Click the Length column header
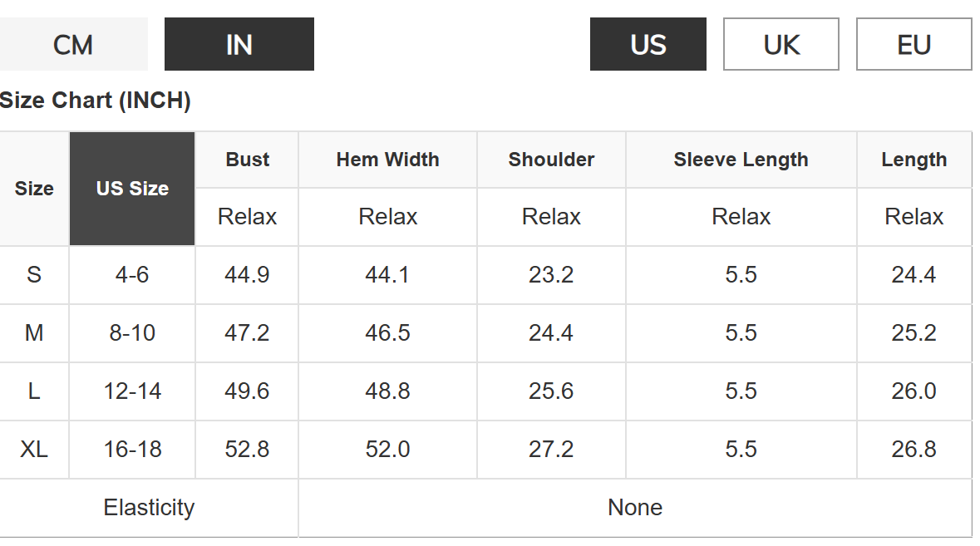The height and width of the screenshot is (546, 980). coord(914,160)
